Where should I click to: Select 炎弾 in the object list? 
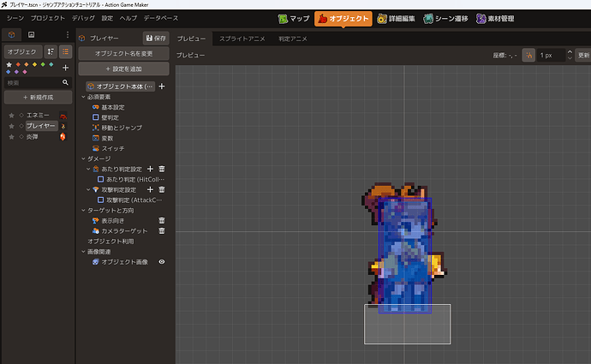click(x=32, y=137)
